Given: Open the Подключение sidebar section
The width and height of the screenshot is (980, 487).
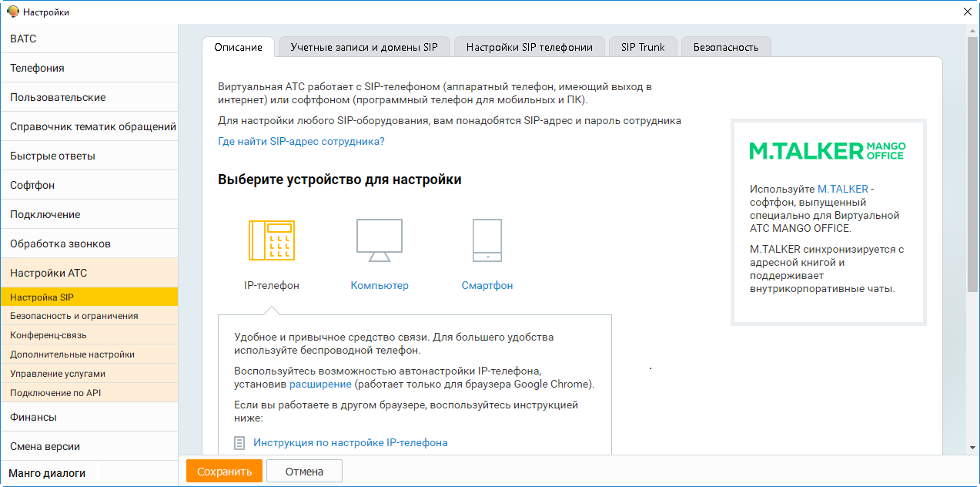Looking at the screenshot, I should [x=89, y=214].
